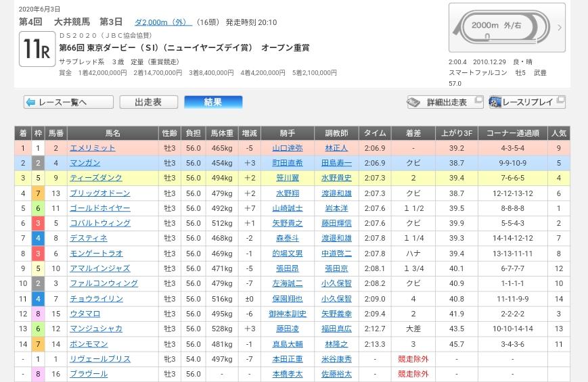Image resolution: width=588 pixels, height=382 pixels.
Task: Click horse ゴールドホイヤー link
Action: pyautogui.click(x=99, y=208)
